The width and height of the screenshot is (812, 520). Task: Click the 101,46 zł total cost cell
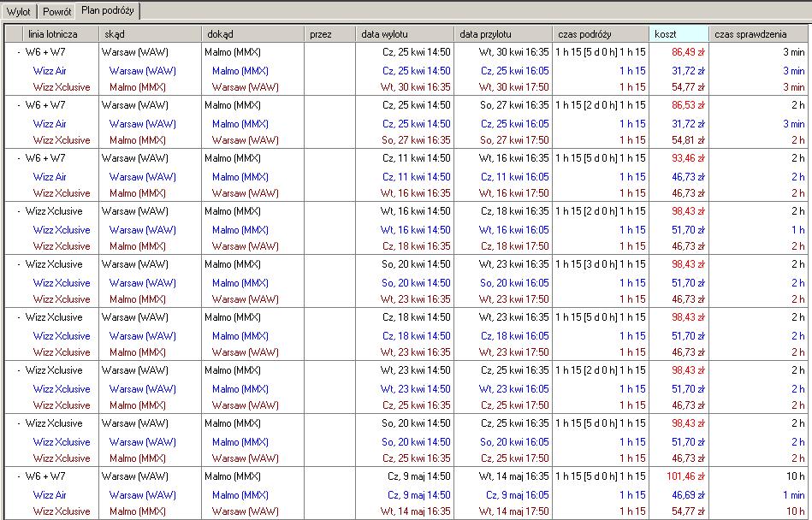coord(685,476)
